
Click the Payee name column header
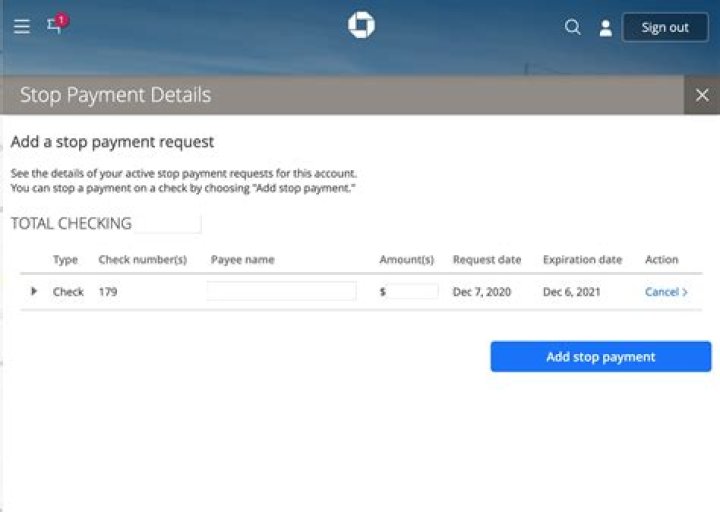[x=242, y=259]
